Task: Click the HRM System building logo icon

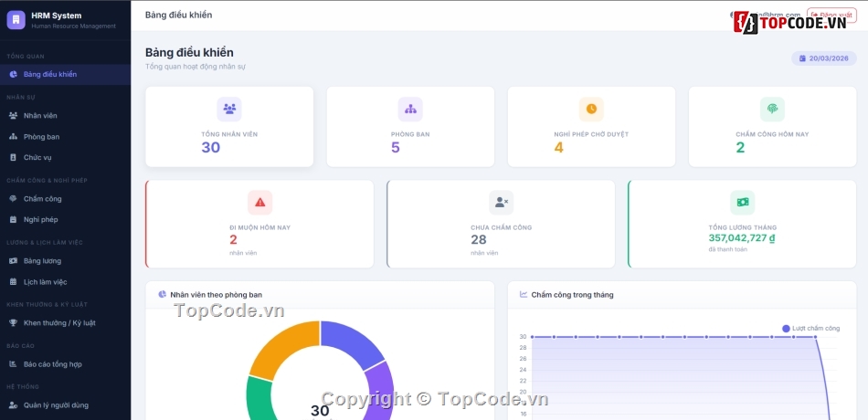Action: pyautogui.click(x=16, y=20)
